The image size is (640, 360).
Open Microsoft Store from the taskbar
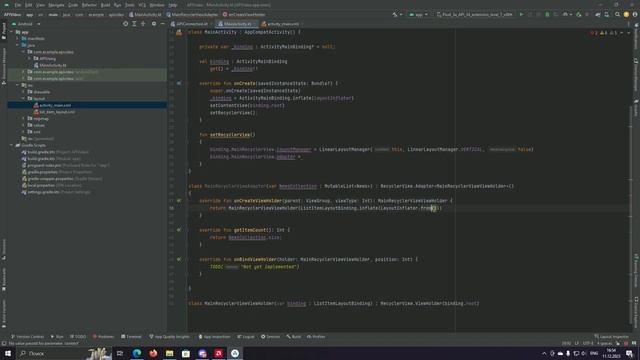point(186,353)
